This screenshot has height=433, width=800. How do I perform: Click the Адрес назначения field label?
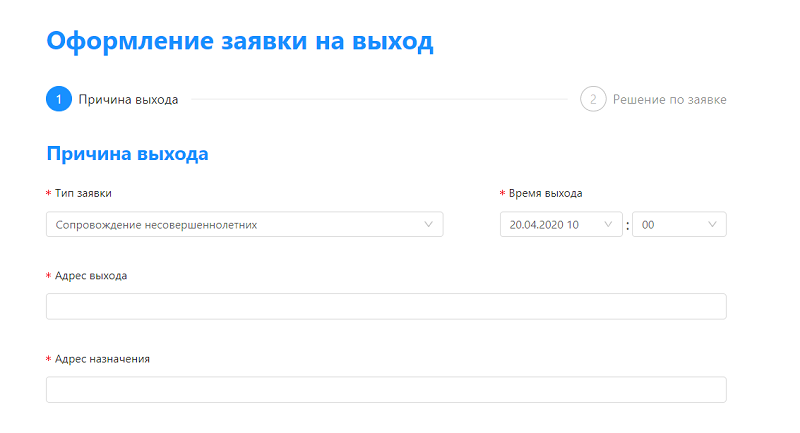point(102,359)
